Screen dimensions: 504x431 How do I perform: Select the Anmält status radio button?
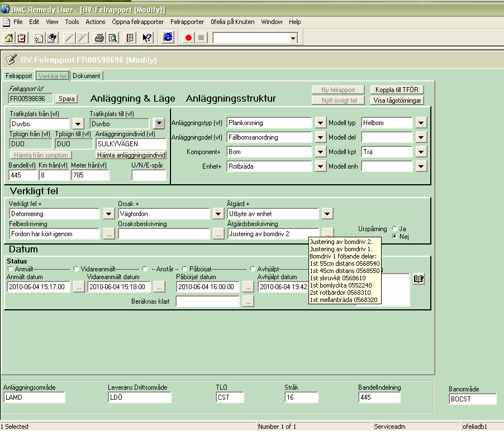coord(10,269)
